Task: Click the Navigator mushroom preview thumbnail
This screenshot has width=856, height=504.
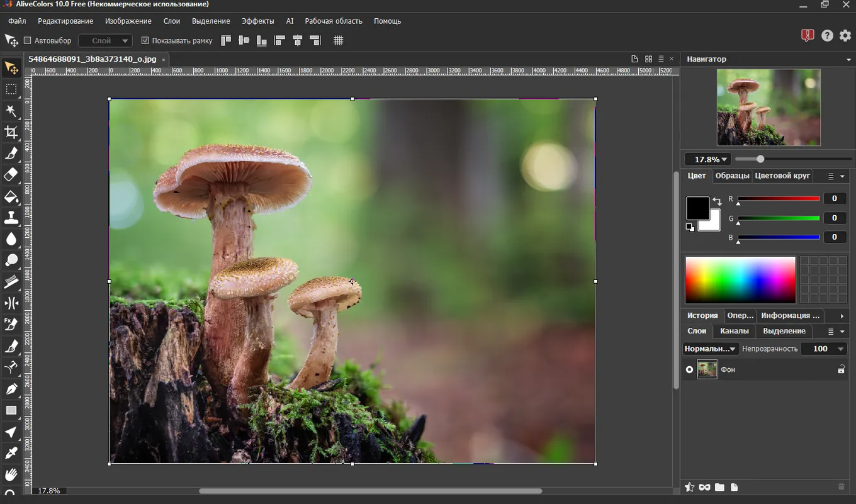Action: (x=769, y=108)
